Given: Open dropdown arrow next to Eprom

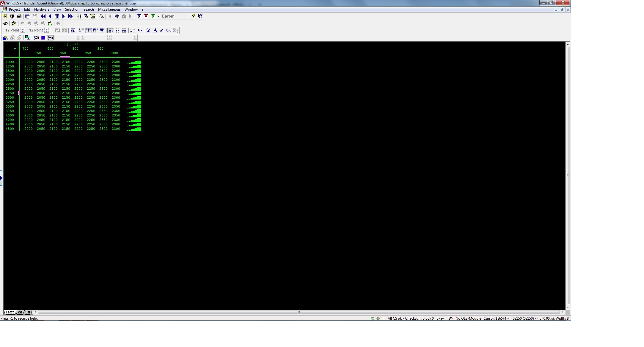Looking at the screenshot, I should 158,16.
